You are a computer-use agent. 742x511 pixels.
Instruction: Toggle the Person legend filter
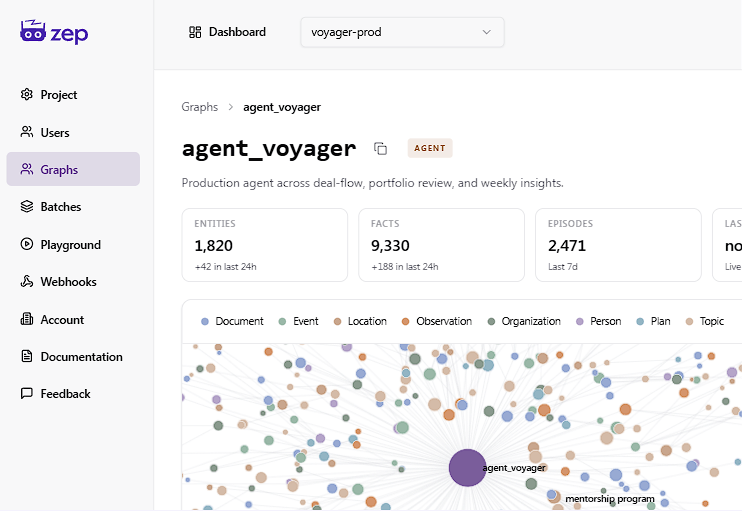pos(598,321)
